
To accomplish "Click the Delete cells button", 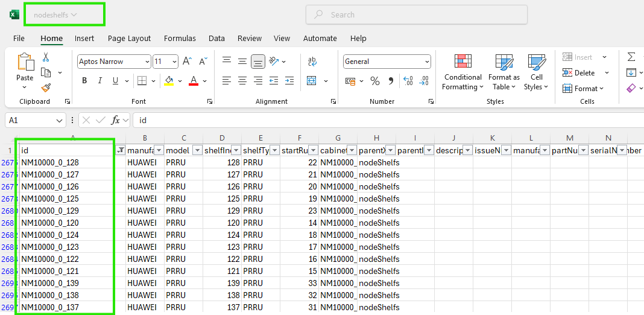I will [579, 73].
